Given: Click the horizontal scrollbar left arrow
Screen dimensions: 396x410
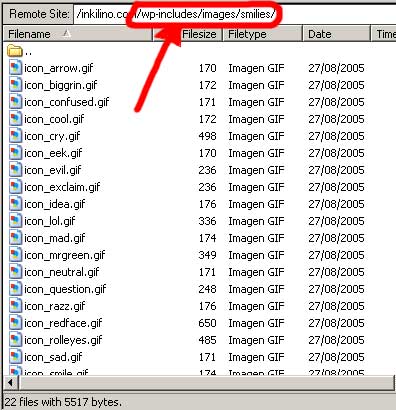Looking at the screenshot, I should pyautogui.click(x=10, y=382).
